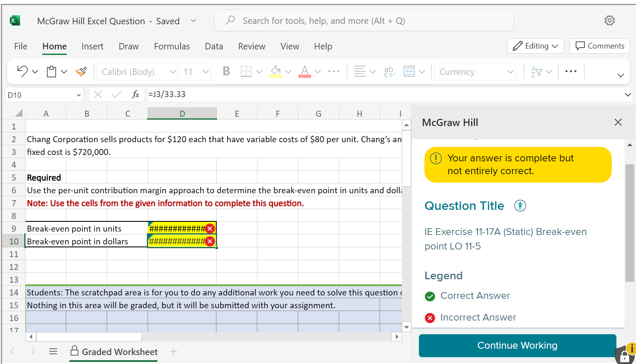This screenshot has height=364, width=636.
Task: Apply the Font Color icon
Action: 305,71
